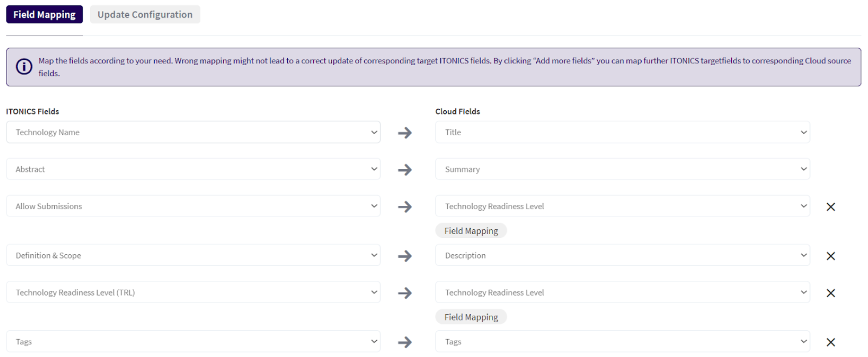Click the arrow next to Abstract field
The height and width of the screenshot is (357, 868).
(404, 170)
